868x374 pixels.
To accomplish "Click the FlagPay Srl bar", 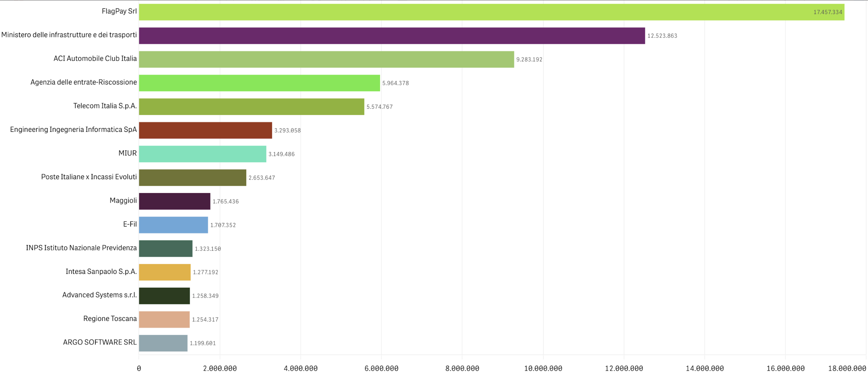I will [x=491, y=12].
